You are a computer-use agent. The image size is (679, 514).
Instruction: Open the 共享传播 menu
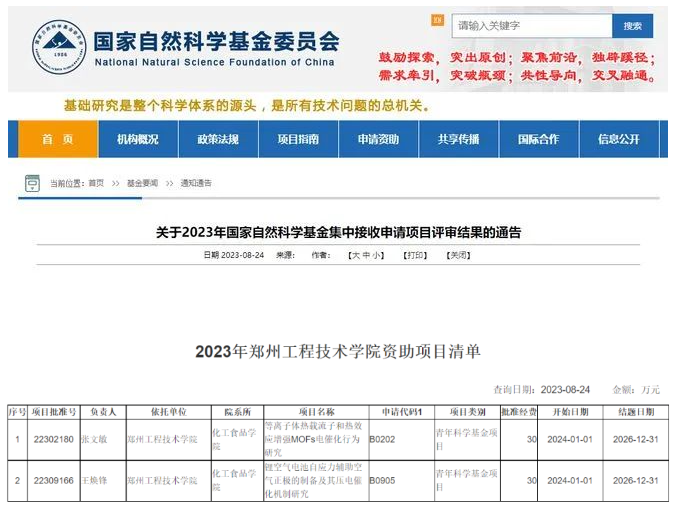[459, 139]
